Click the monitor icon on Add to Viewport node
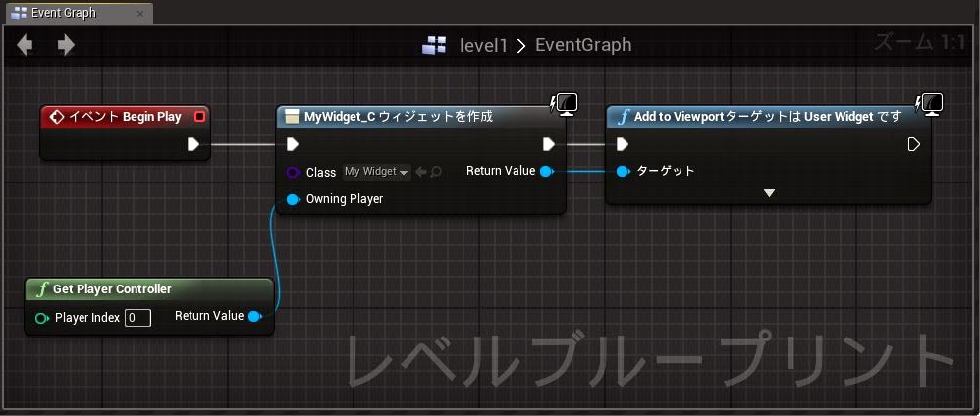 pos(930,103)
